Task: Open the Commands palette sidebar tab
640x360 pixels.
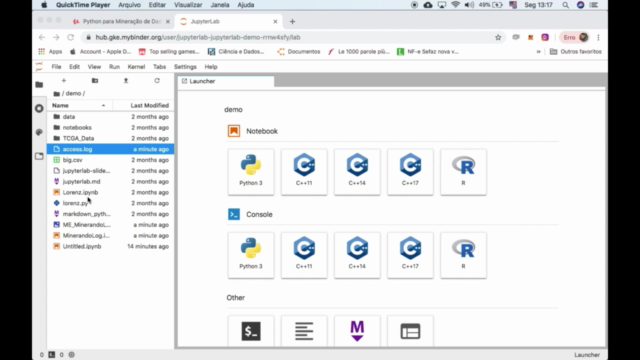Action: tap(39, 132)
